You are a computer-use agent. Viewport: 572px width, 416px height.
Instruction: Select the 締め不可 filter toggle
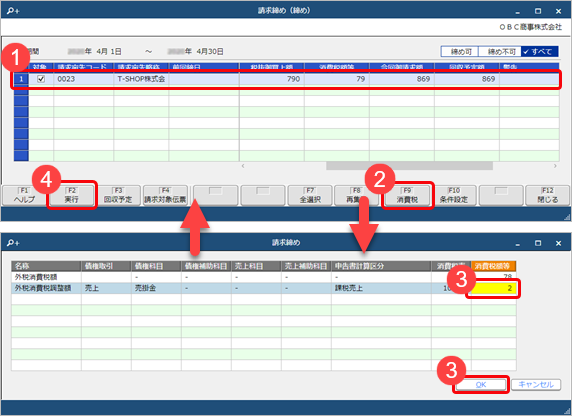coord(501,52)
